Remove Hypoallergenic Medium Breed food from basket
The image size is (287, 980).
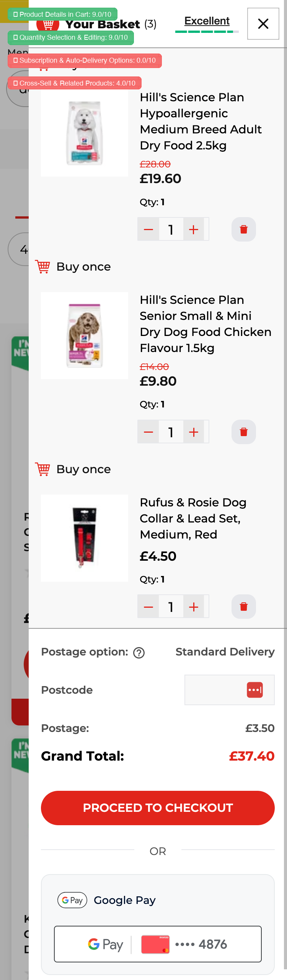(243, 229)
